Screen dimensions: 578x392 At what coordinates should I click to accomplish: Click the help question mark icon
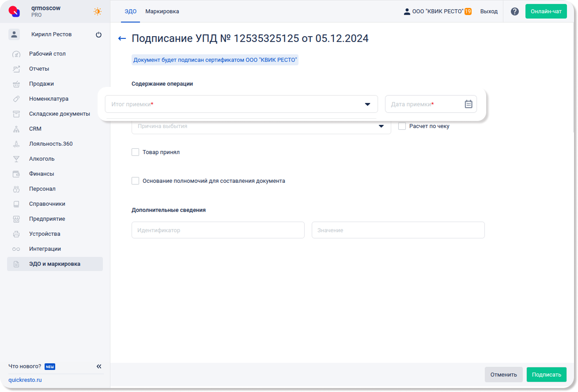click(514, 11)
